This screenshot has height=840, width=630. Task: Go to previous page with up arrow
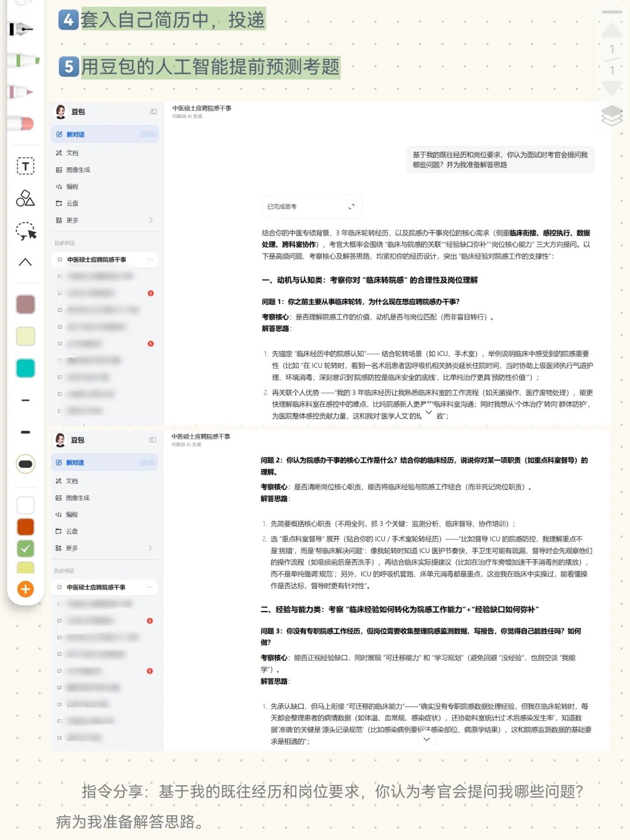pyautogui.click(x=612, y=31)
